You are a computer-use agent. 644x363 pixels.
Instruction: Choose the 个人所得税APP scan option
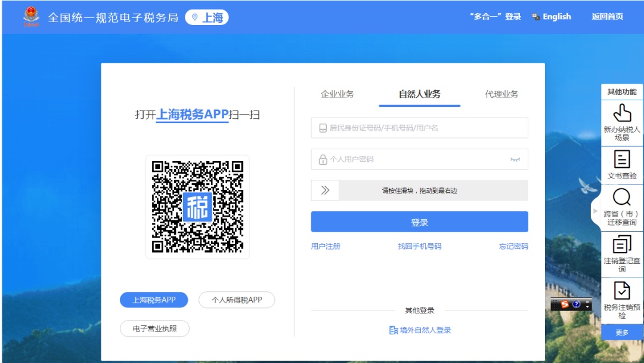pos(237,300)
